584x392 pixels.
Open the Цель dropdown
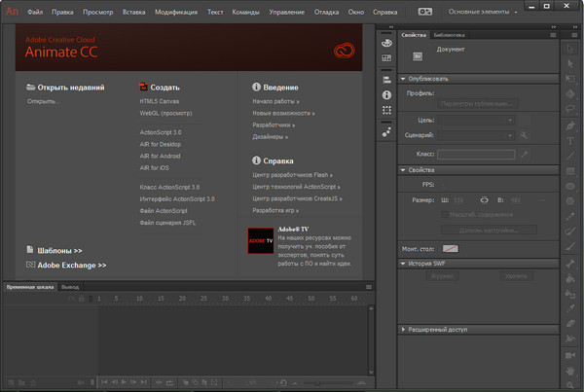478,120
